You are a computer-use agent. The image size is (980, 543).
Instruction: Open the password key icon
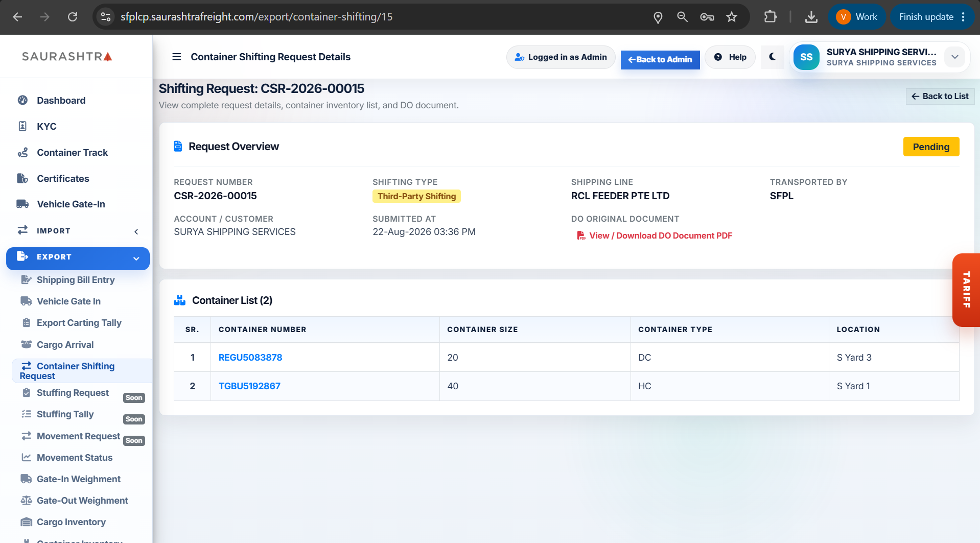click(x=707, y=17)
